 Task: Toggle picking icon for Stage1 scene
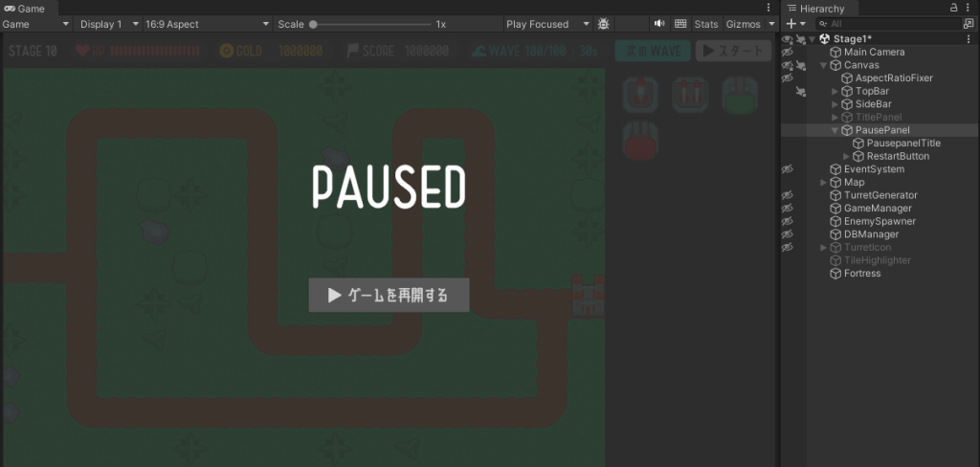point(801,39)
